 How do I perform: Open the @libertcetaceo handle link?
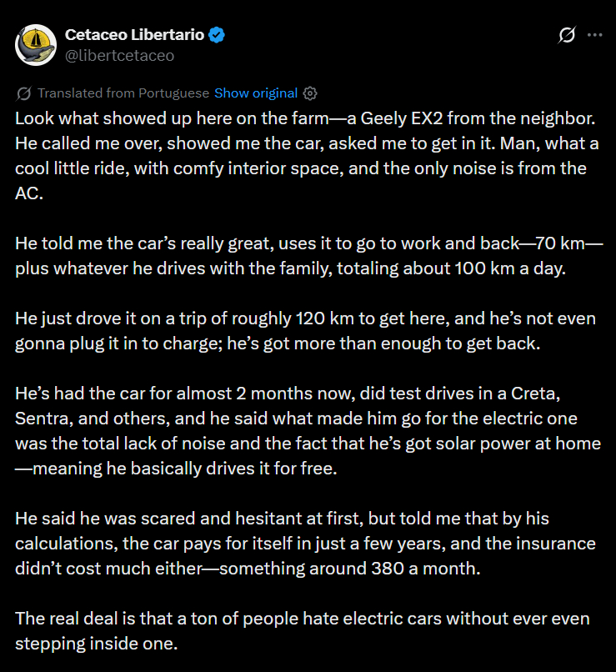119,55
